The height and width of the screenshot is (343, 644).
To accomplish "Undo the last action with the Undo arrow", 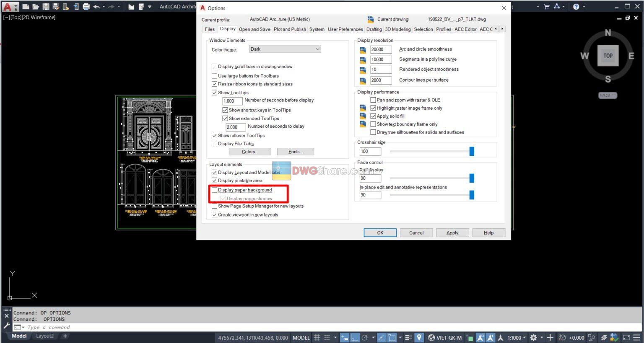I will tap(97, 6).
